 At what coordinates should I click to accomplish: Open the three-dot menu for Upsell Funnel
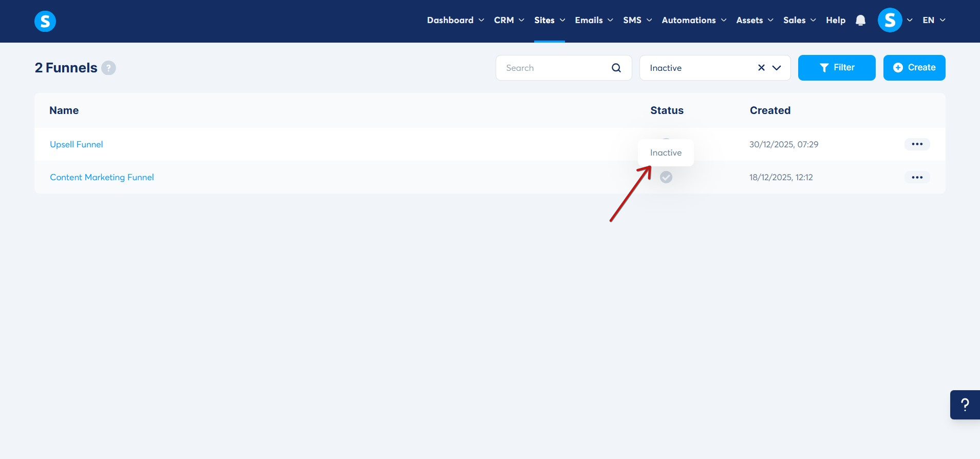point(917,144)
